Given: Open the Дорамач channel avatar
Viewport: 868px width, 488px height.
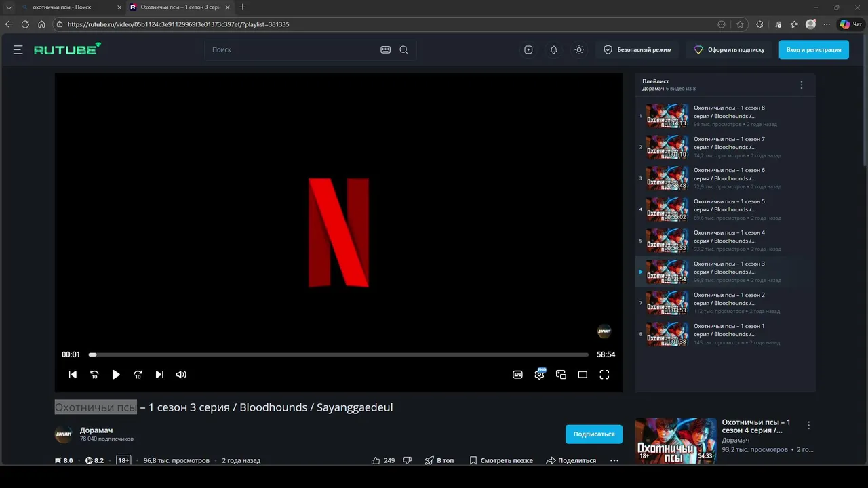Looking at the screenshot, I should click(63, 434).
